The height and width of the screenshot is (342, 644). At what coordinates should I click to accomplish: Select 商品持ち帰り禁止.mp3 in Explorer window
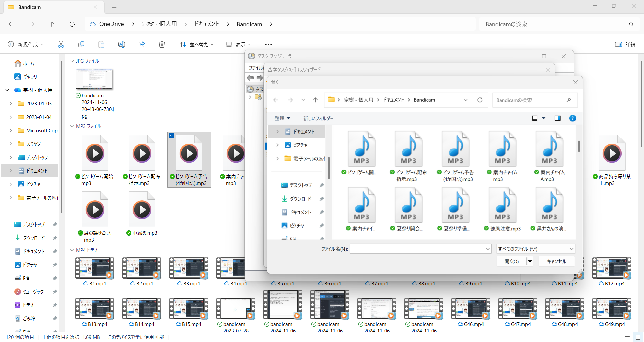coord(612,161)
